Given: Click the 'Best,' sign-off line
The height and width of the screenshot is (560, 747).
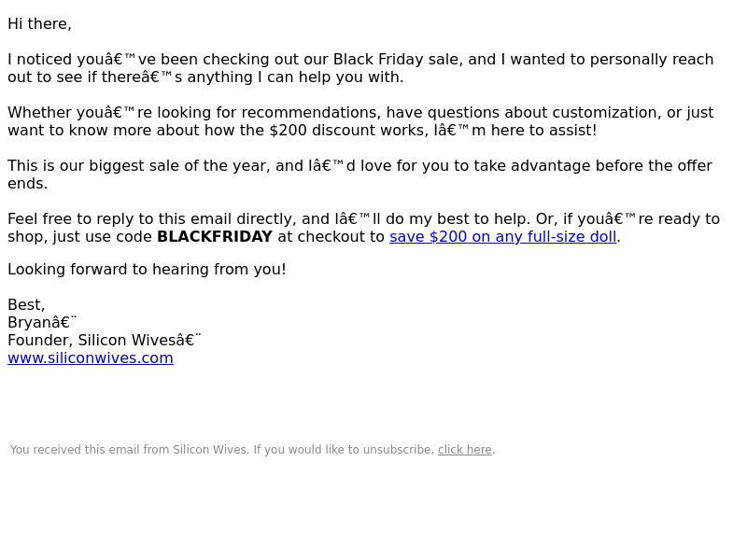Looking at the screenshot, I should tap(26, 305).
